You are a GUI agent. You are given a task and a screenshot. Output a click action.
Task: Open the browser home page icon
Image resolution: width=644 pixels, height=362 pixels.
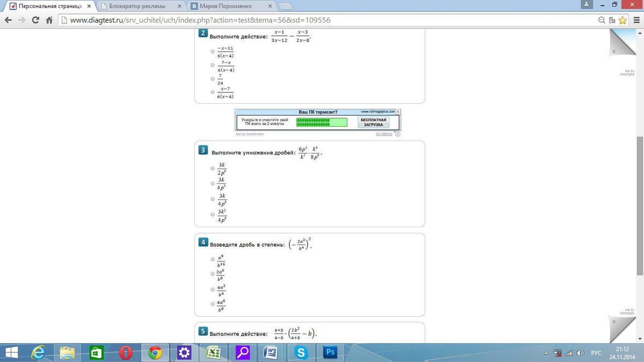(x=49, y=20)
